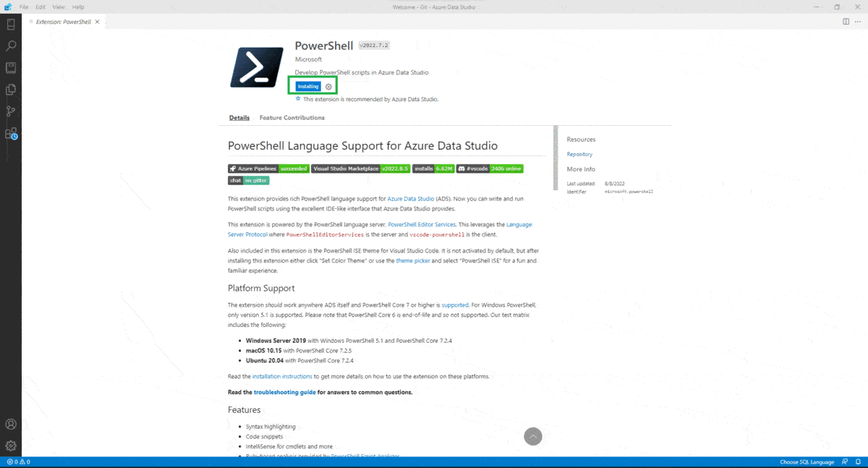Open the View menu
Image resolution: width=868 pixels, height=468 pixels.
[x=59, y=7]
